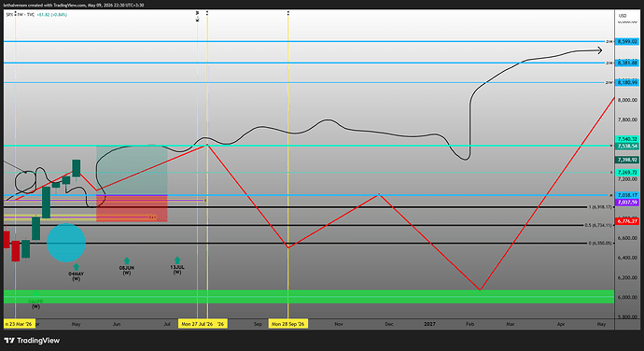644x351 pixels.
Task: Select the blue circle drawing on chart
Action: [x=66, y=243]
